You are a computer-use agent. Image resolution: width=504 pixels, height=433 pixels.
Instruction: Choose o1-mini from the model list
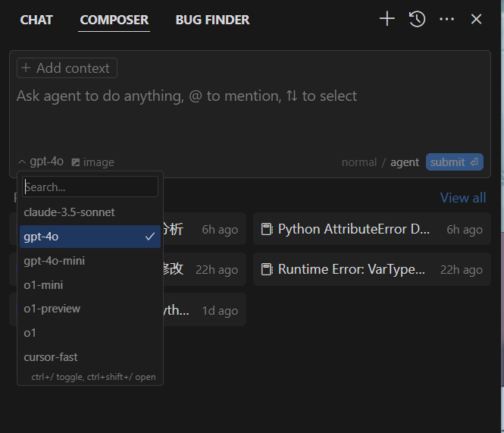click(x=43, y=285)
